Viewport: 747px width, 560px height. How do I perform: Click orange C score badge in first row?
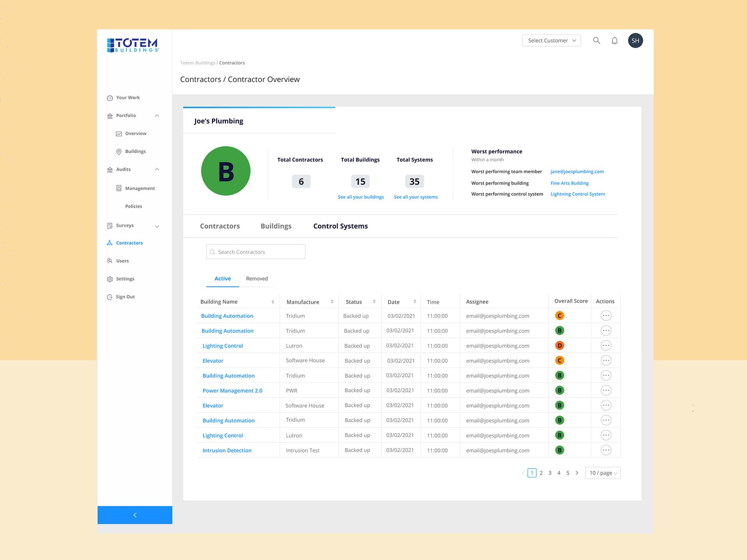[x=559, y=316]
